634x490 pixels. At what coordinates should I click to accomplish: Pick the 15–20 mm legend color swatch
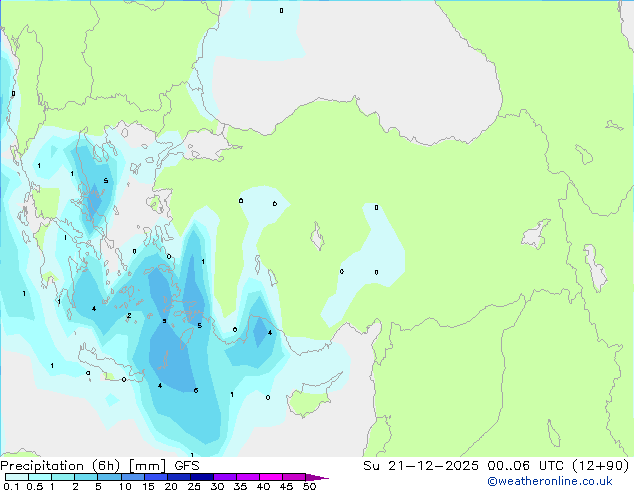pos(156,477)
